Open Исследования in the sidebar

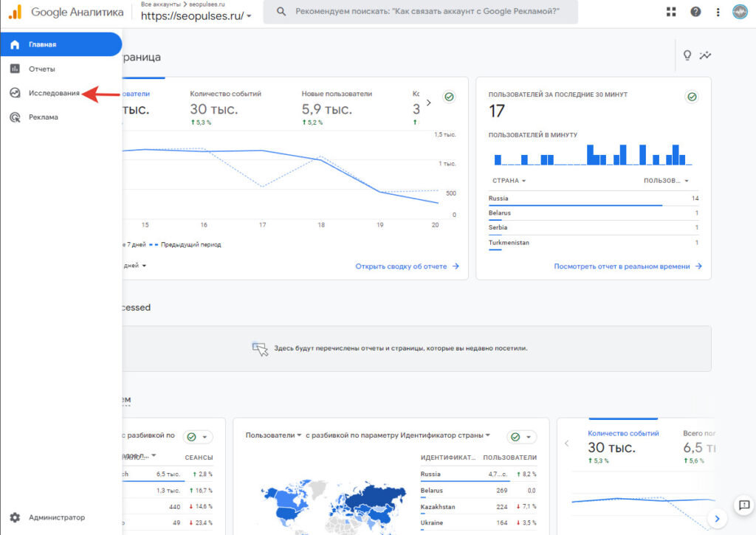tap(53, 93)
